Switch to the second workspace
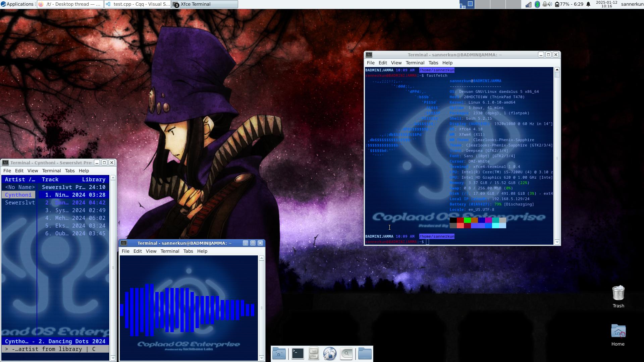This screenshot has width=644, height=362. pyautogui.click(x=483, y=4)
